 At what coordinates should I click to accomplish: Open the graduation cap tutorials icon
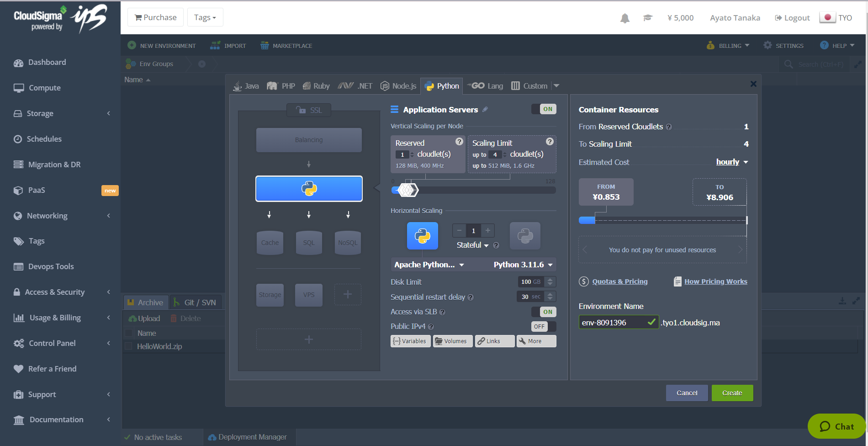click(x=647, y=18)
